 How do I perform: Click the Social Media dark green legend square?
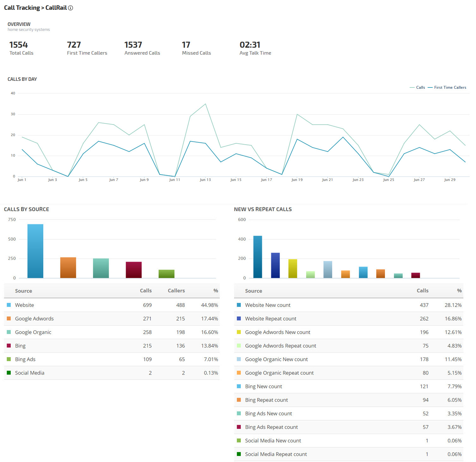pyautogui.click(x=9, y=373)
